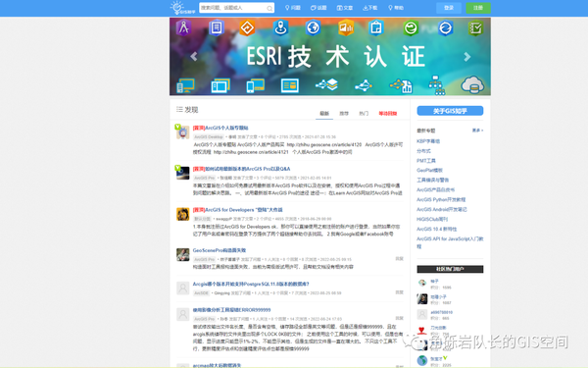Open the GeoScenePro构造面失败 question
Viewport: 588px width, 368px height.
220,250
